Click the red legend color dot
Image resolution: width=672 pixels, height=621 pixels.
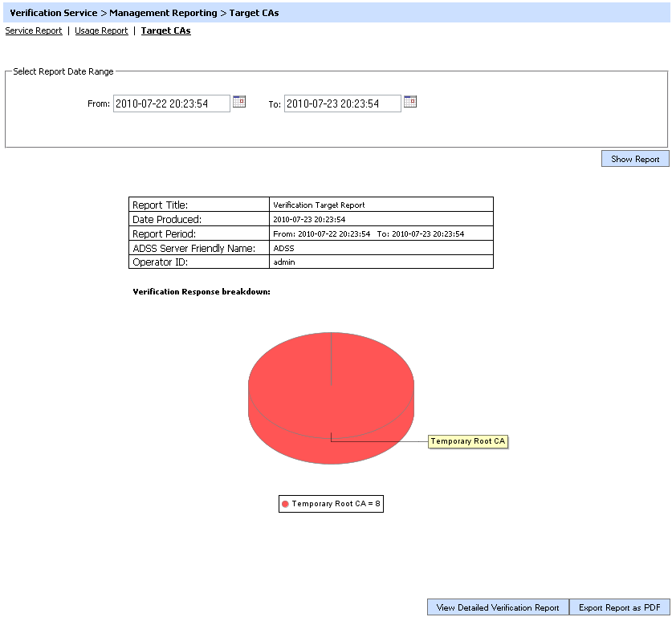[285, 504]
